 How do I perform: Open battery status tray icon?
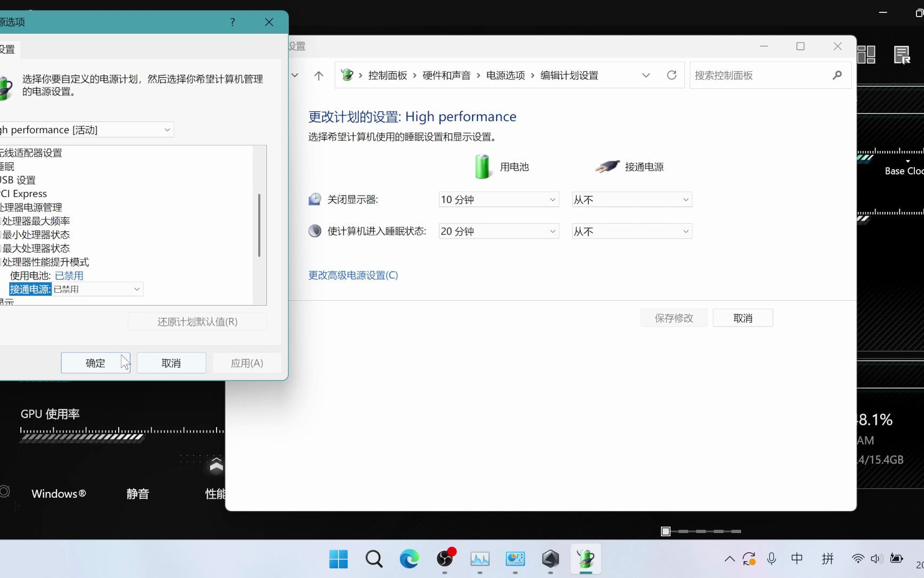[897, 559]
